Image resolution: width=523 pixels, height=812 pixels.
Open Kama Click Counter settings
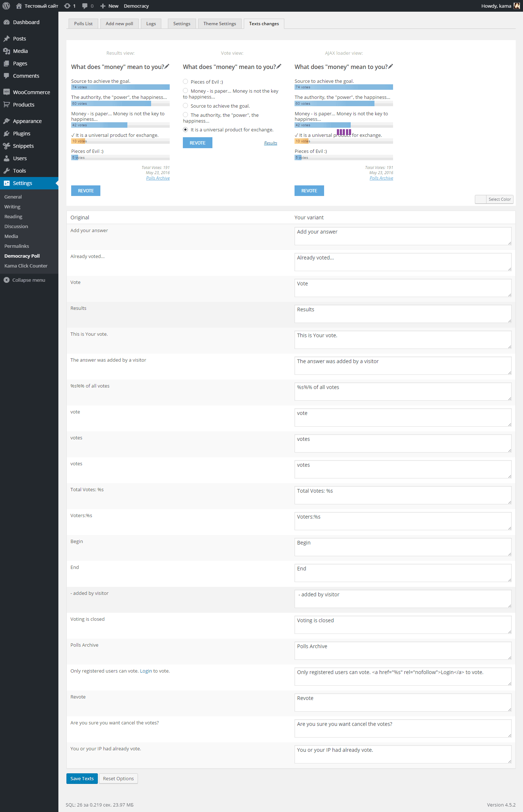pyautogui.click(x=26, y=266)
